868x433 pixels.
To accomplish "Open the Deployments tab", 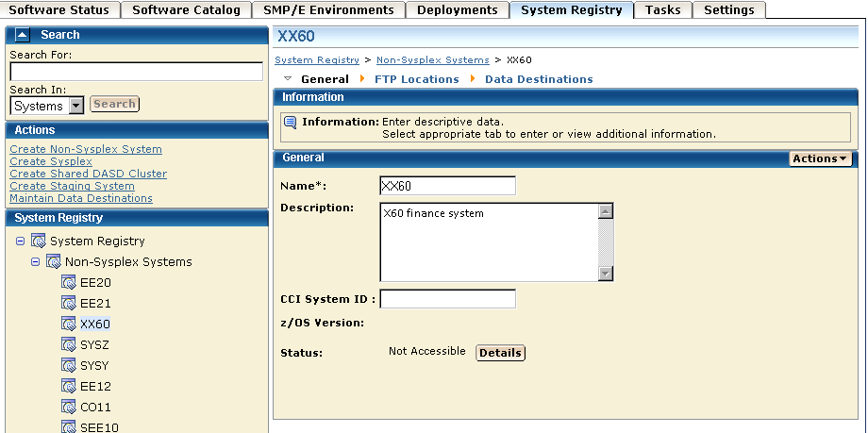I will click(x=457, y=10).
